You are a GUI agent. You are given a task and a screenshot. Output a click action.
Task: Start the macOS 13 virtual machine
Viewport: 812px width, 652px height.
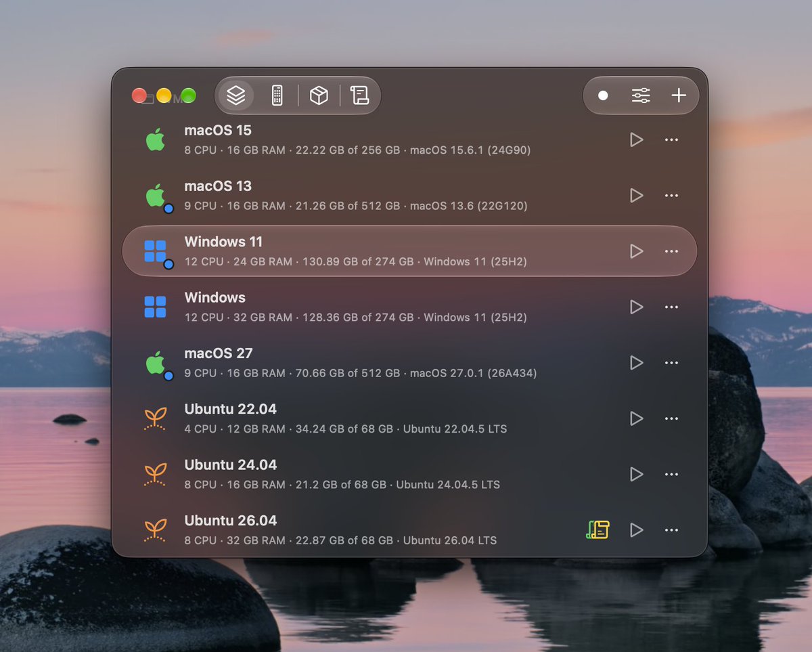coord(636,195)
